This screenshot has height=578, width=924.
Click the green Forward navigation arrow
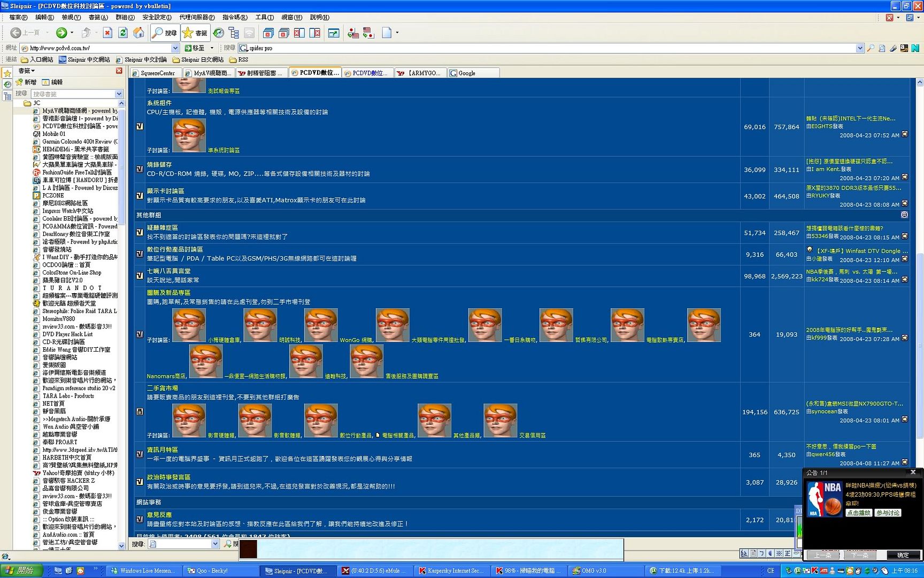(x=61, y=33)
